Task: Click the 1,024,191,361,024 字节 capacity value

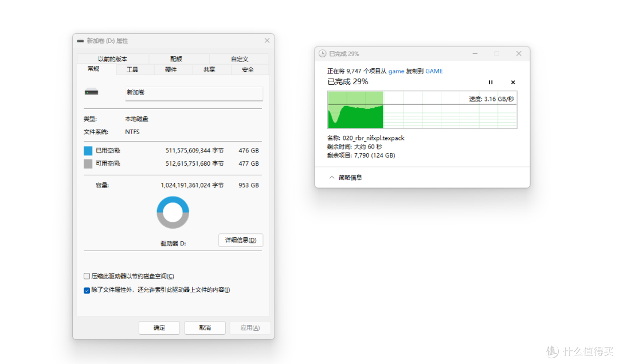Action: click(x=192, y=185)
